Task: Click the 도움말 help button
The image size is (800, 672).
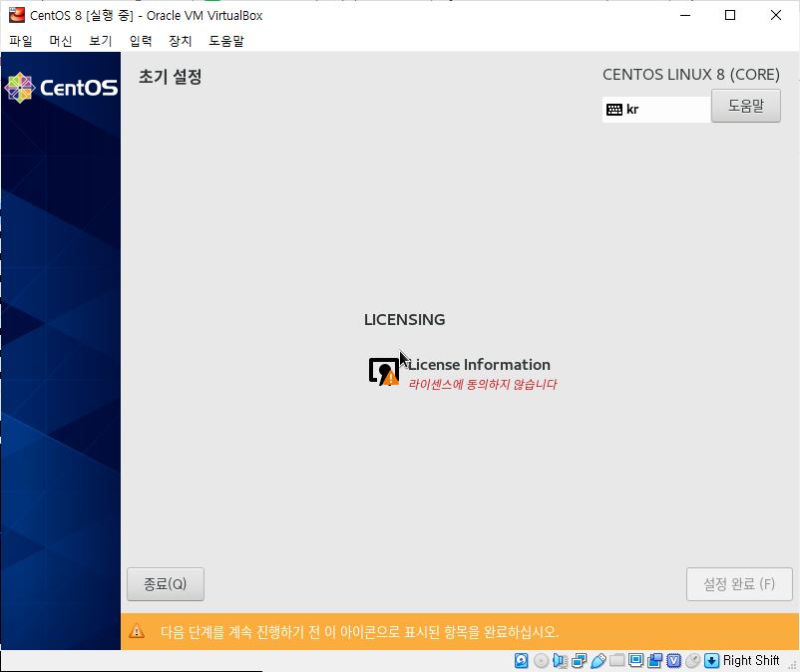Action: 745,106
